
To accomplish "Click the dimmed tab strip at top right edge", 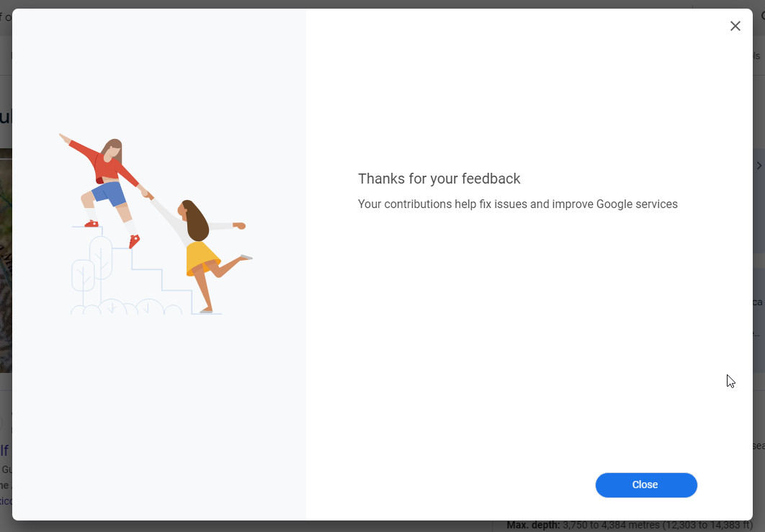I will 758,55.
